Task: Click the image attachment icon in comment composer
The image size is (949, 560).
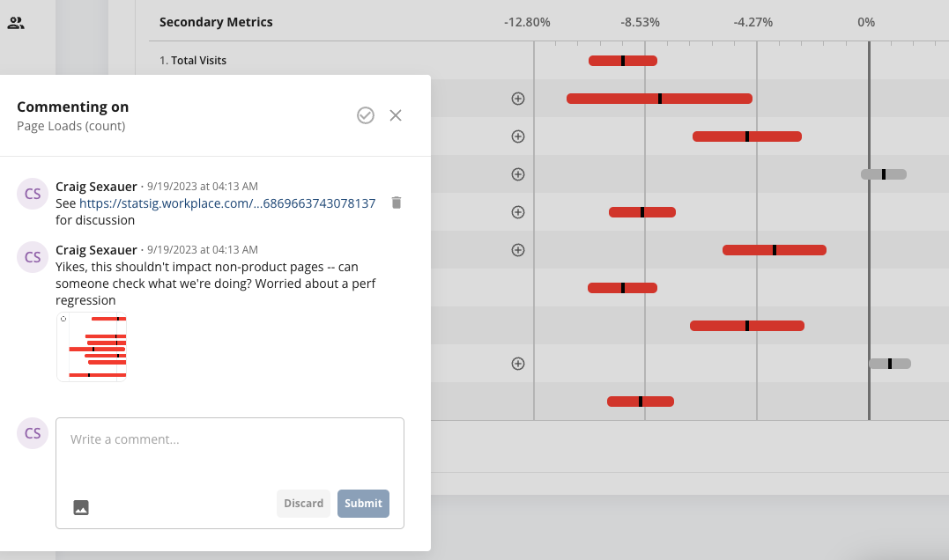Action: click(x=81, y=507)
